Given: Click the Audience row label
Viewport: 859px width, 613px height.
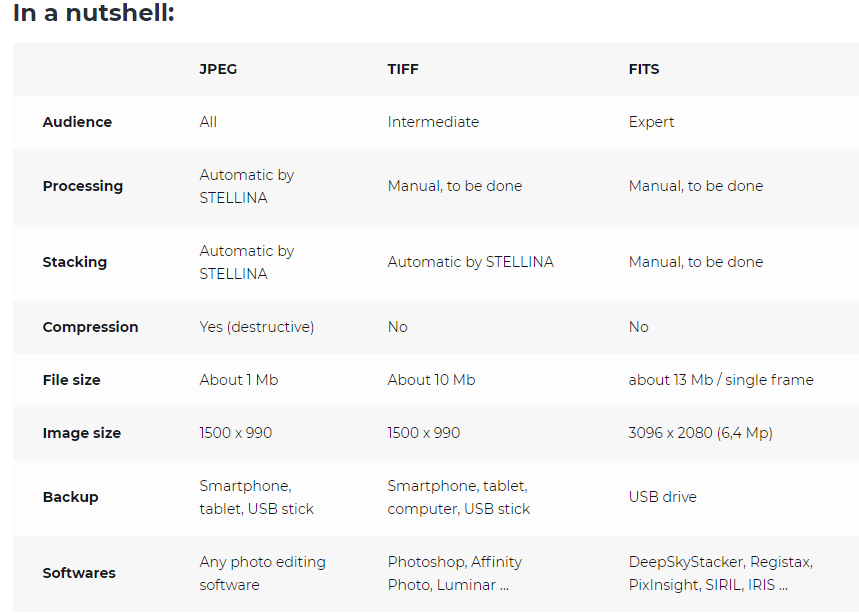Looking at the screenshot, I should point(77,122).
